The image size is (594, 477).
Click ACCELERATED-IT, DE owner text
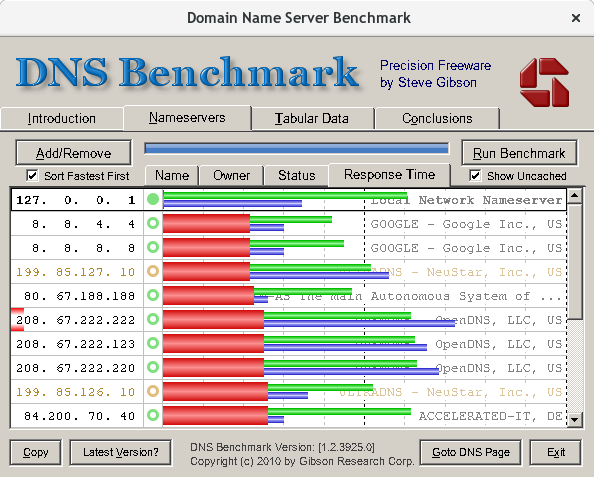[490, 416]
